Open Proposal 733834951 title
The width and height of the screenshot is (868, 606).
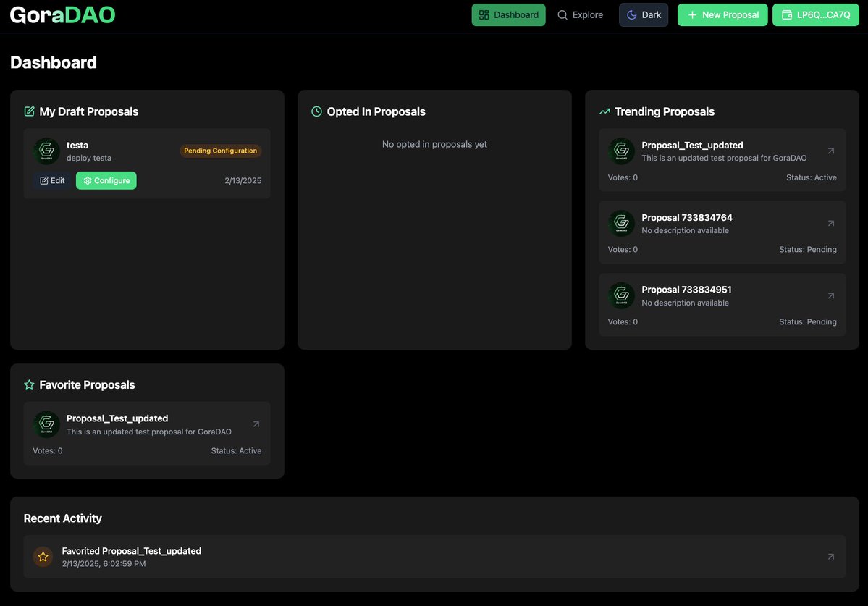[686, 290]
